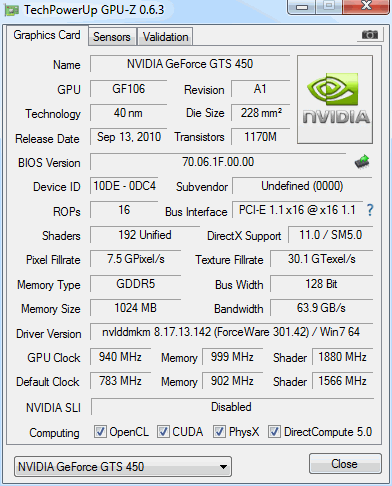Toggle the CUDA checkbox
The height and width of the screenshot is (486, 392).
pyautogui.click(x=163, y=432)
